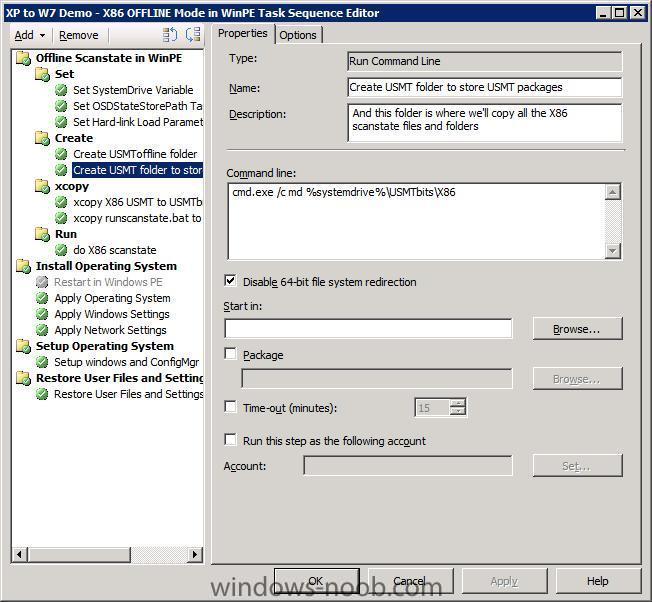
Task: Select Install Operating System group icon
Action: coord(23,266)
